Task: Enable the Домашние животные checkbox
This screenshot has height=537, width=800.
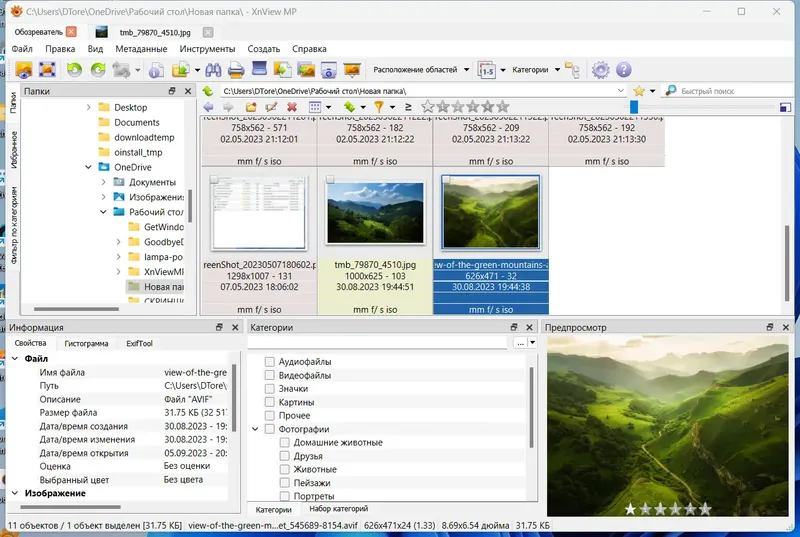Action: [x=285, y=443]
